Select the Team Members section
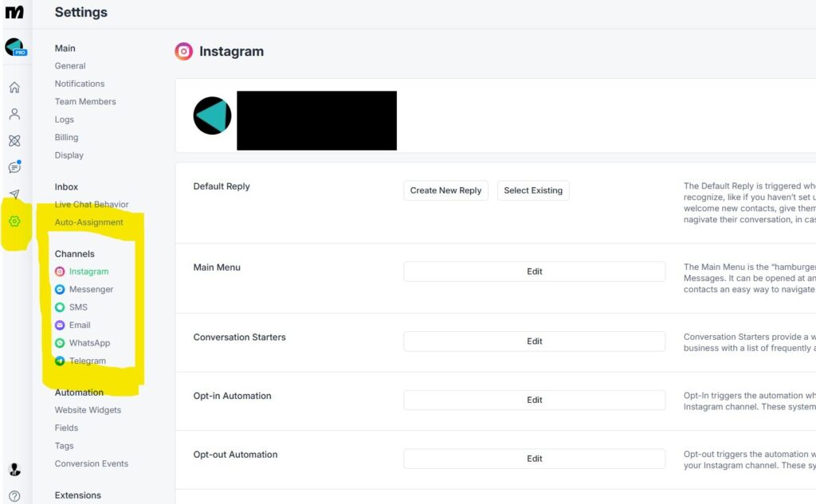 (x=85, y=101)
